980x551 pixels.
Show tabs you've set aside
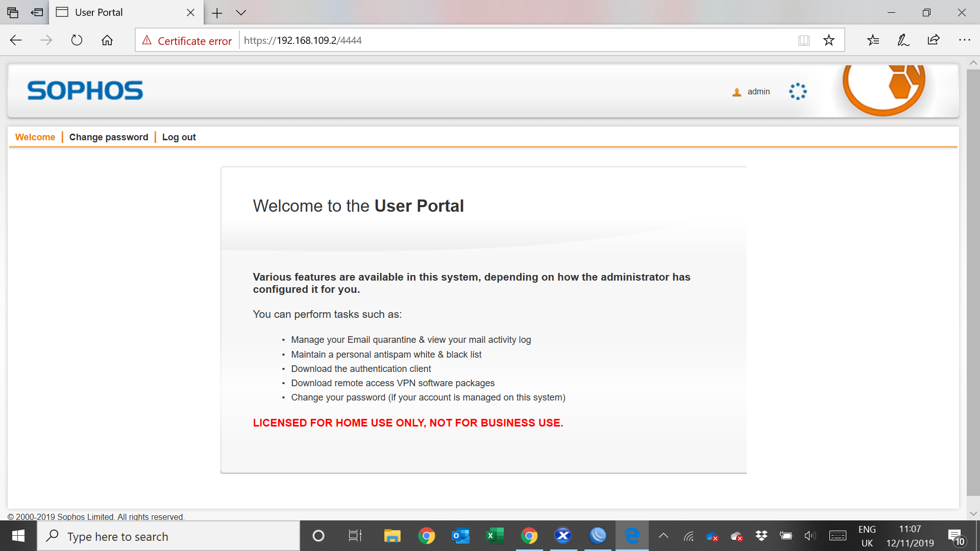13,13
